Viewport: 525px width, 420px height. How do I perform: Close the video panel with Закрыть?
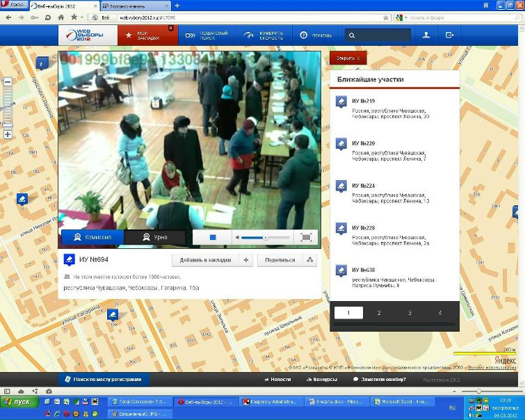click(348, 58)
